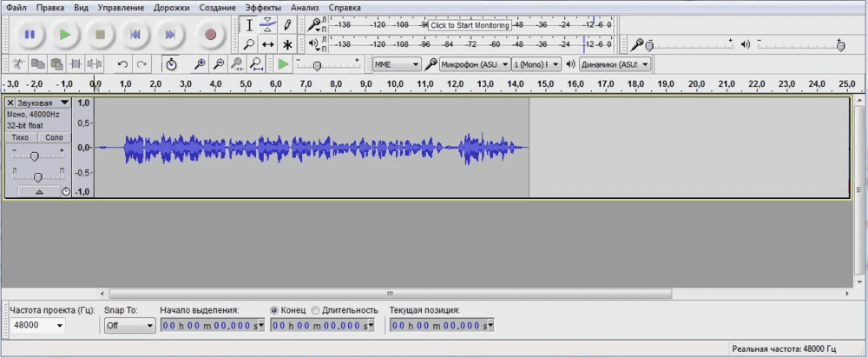Open the Динамики playback device dropdown
This screenshot has height=358, width=868.
point(615,64)
